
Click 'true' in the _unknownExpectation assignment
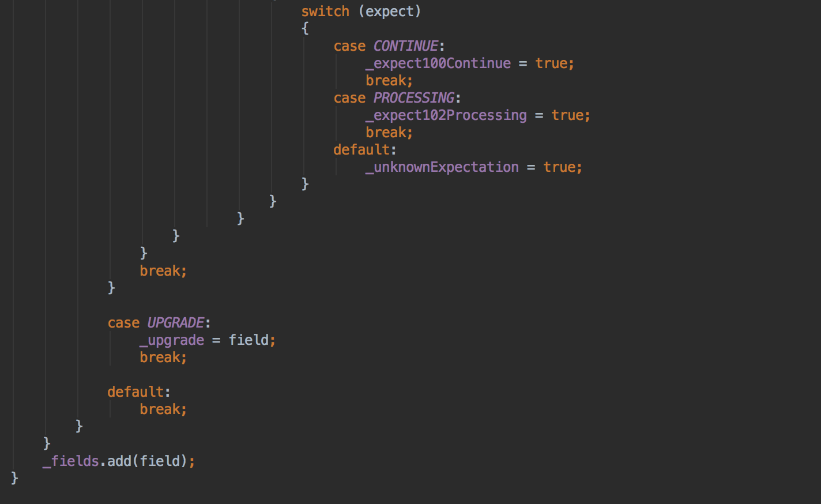click(559, 167)
